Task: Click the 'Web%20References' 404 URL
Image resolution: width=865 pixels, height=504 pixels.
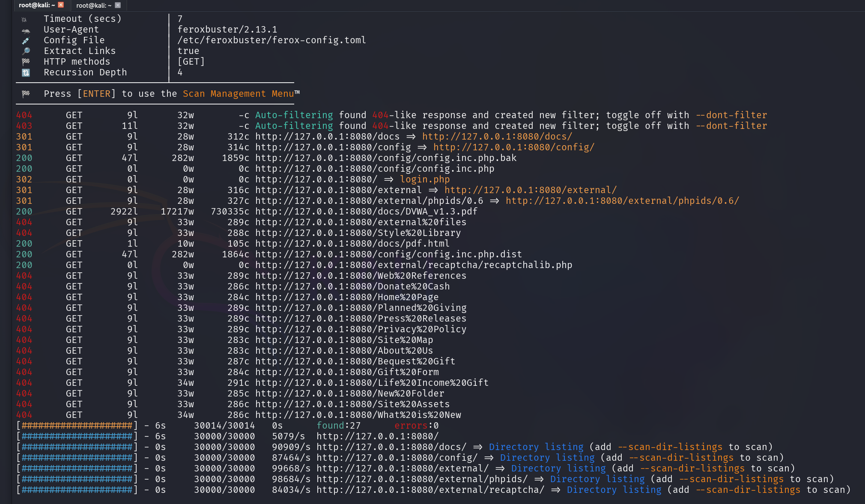Action: click(x=361, y=276)
